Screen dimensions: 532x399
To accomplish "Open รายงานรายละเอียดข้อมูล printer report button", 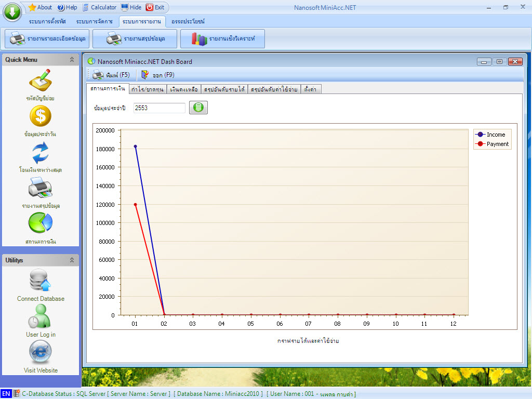I will pos(47,38).
